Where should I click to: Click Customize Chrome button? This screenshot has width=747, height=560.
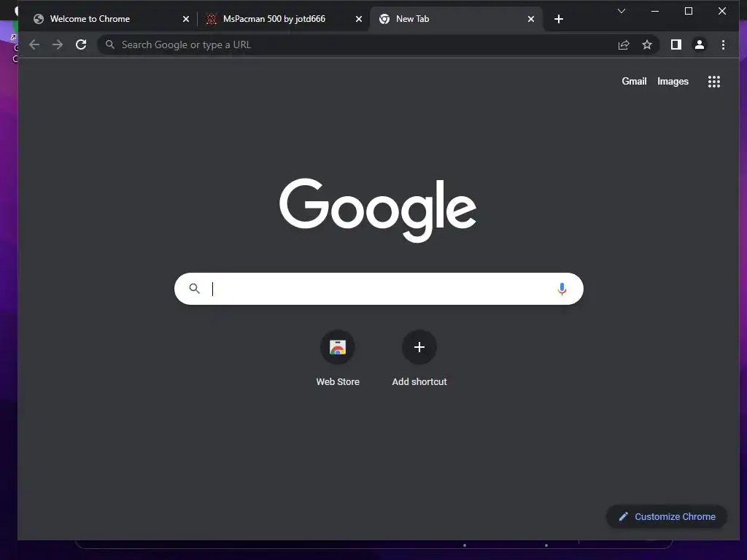[x=667, y=517]
